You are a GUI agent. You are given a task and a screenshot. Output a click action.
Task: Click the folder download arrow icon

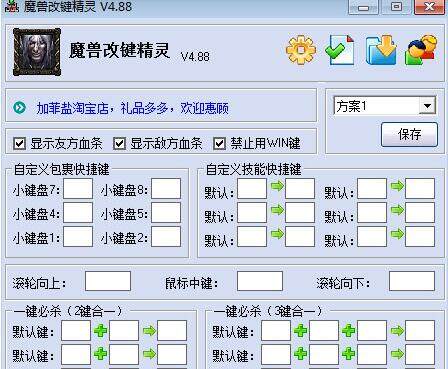(x=381, y=49)
